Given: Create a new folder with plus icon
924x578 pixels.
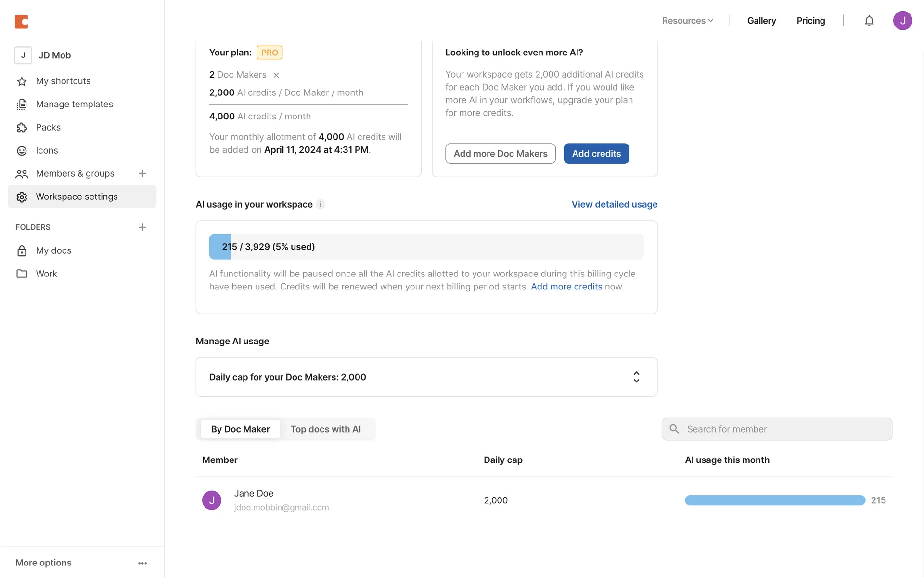Looking at the screenshot, I should [x=142, y=227].
